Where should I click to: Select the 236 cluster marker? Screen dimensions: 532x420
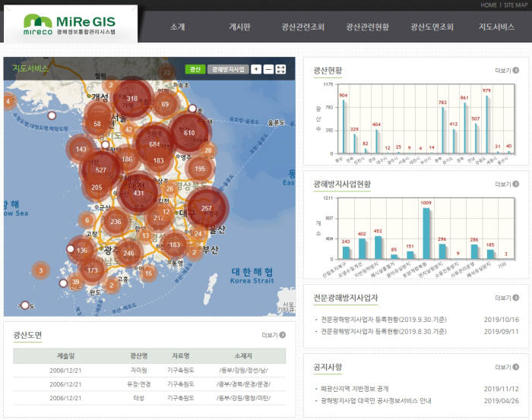(116, 222)
